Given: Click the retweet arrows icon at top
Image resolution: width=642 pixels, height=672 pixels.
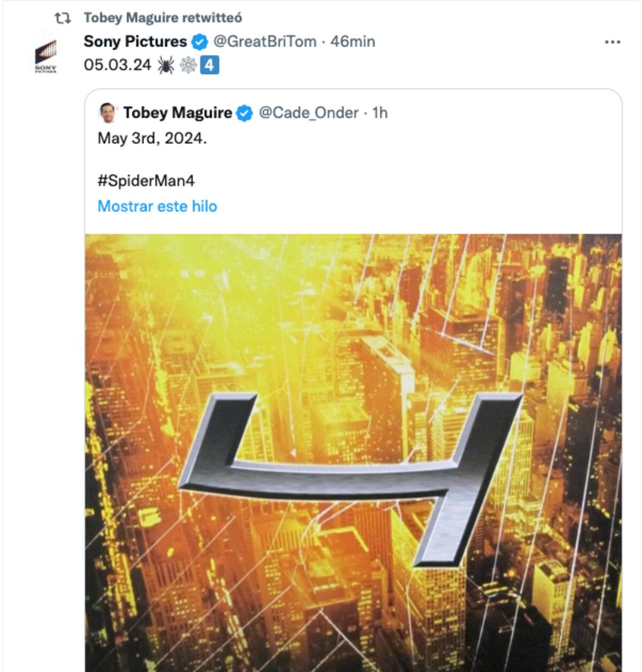Looking at the screenshot, I should tap(63, 18).
